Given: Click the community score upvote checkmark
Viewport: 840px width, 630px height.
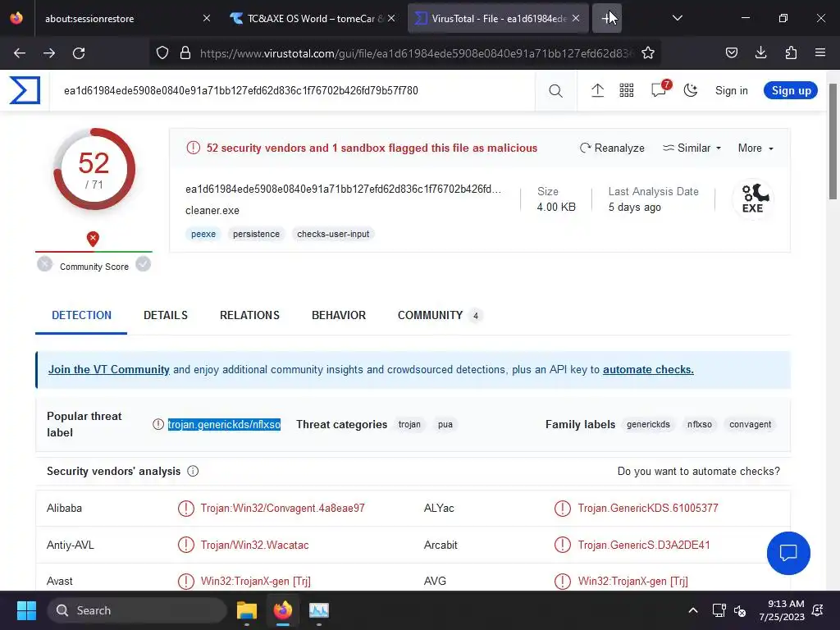Looking at the screenshot, I should [x=143, y=263].
